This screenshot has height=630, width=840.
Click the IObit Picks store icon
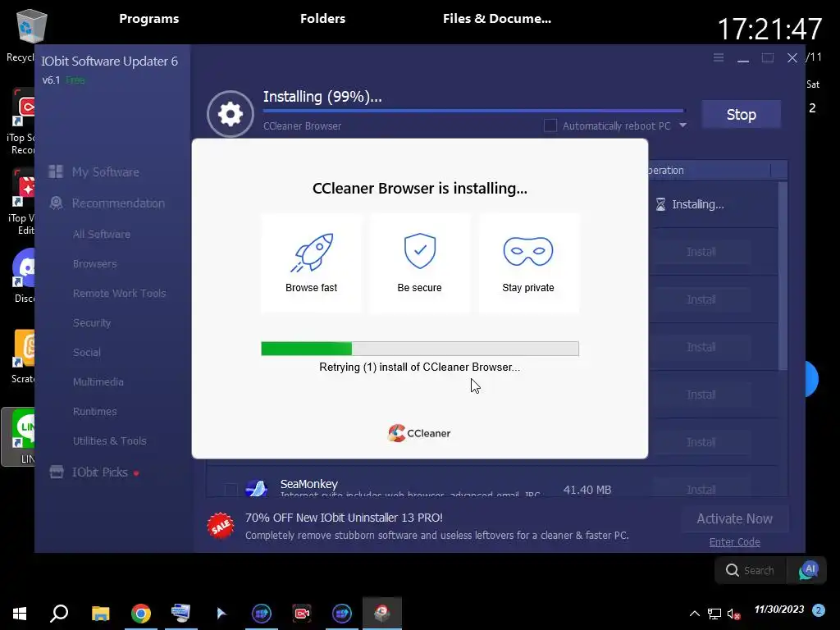tap(57, 472)
